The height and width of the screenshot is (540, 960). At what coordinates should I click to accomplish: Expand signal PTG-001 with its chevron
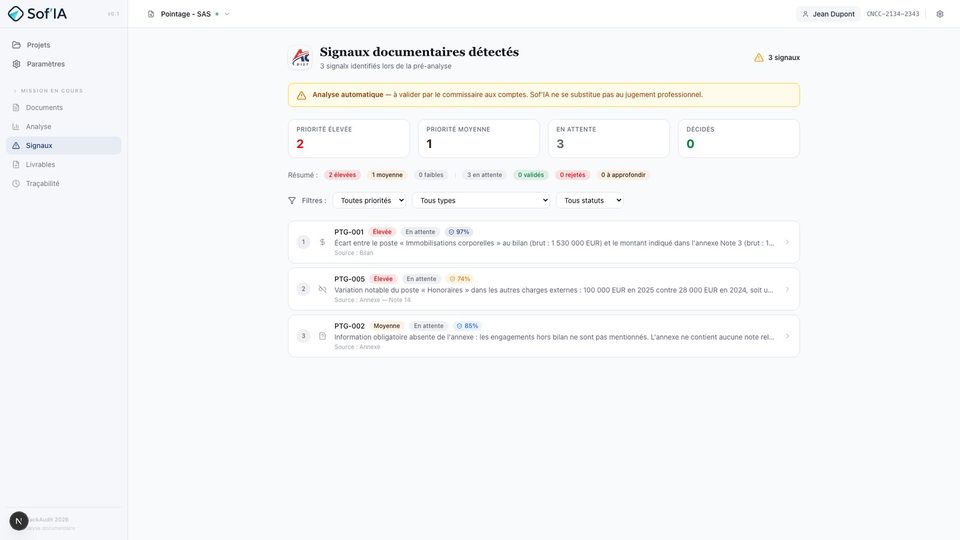tap(787, 242)
